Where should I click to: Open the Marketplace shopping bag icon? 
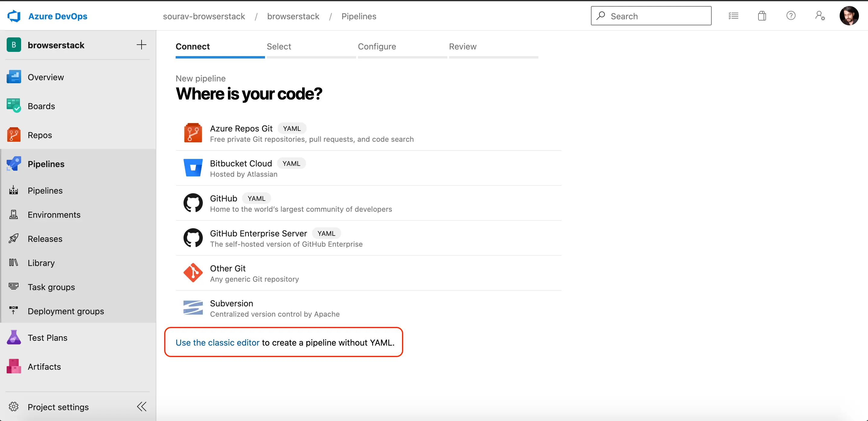[762, 16]
